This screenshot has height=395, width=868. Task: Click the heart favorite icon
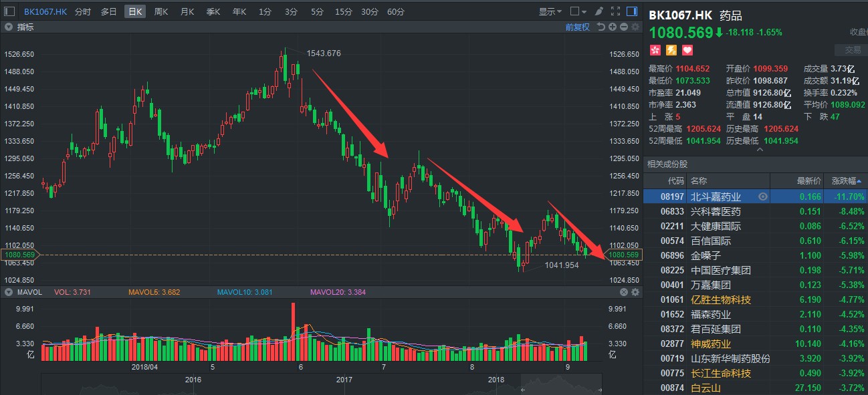tap(687, 50)
